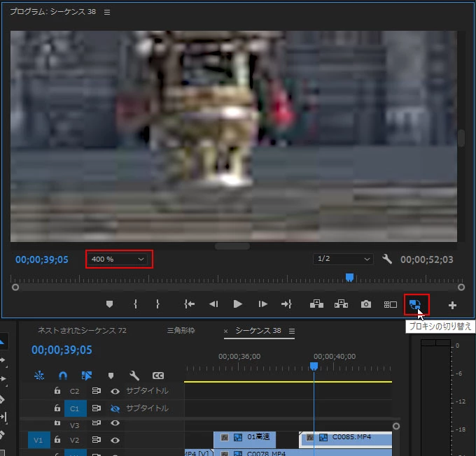Toggle V3 track output eye
Screen dimensions: 476x456
click(115, 423)
